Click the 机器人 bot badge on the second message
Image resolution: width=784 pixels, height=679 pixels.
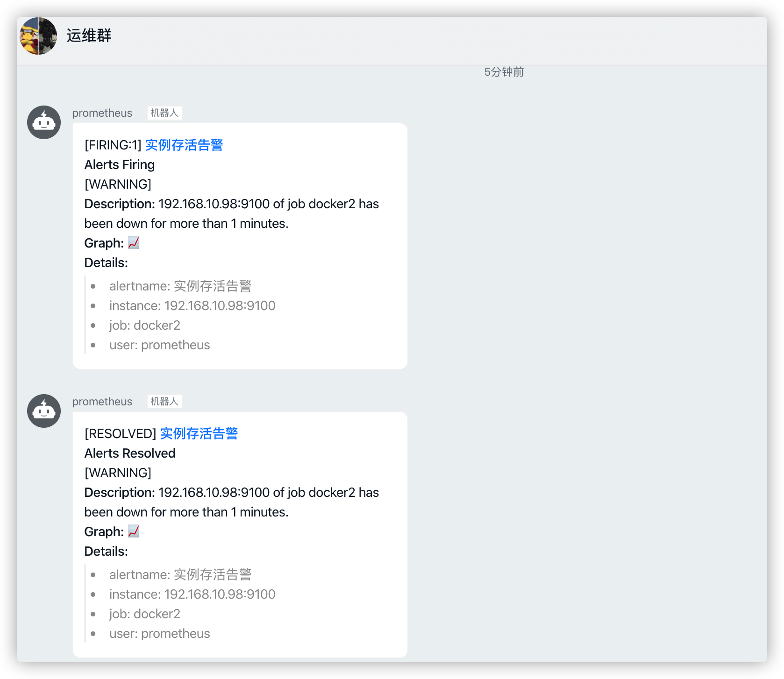164,401
